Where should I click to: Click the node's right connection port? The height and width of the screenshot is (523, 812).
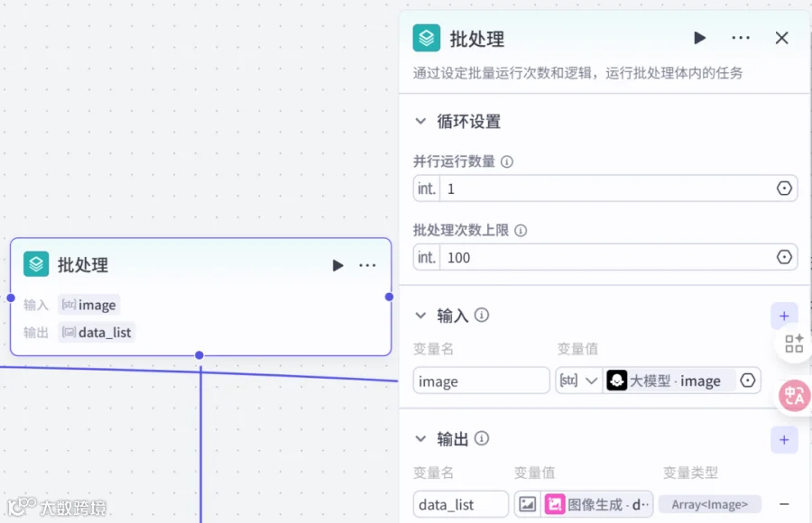pyautogui.click(x=390, y=297)
